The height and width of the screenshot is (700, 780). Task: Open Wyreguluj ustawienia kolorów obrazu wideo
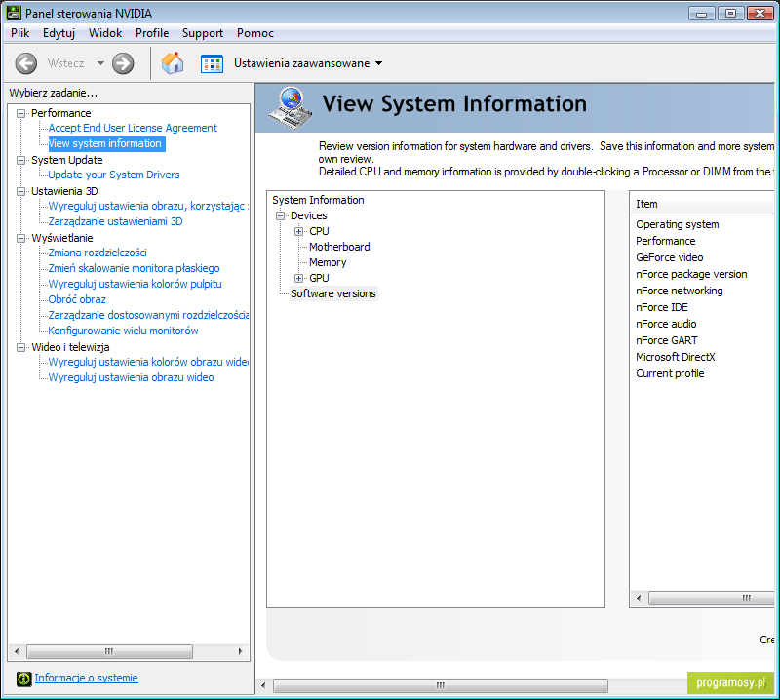(148, 362)
